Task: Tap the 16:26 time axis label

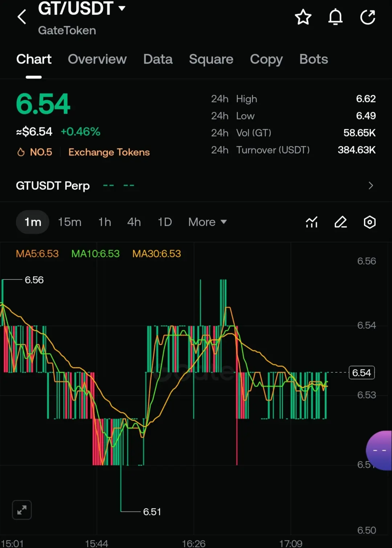Action: (193, 543)
